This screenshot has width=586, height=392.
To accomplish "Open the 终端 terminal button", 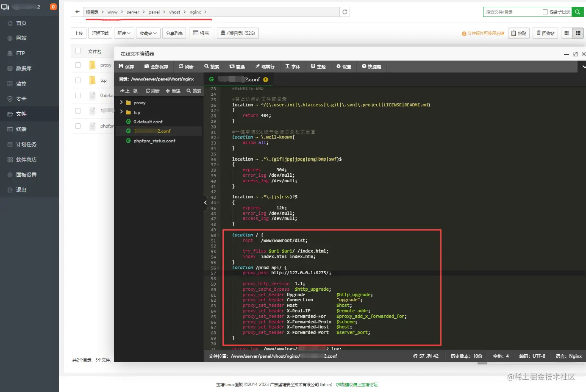I will click(200, 33).
